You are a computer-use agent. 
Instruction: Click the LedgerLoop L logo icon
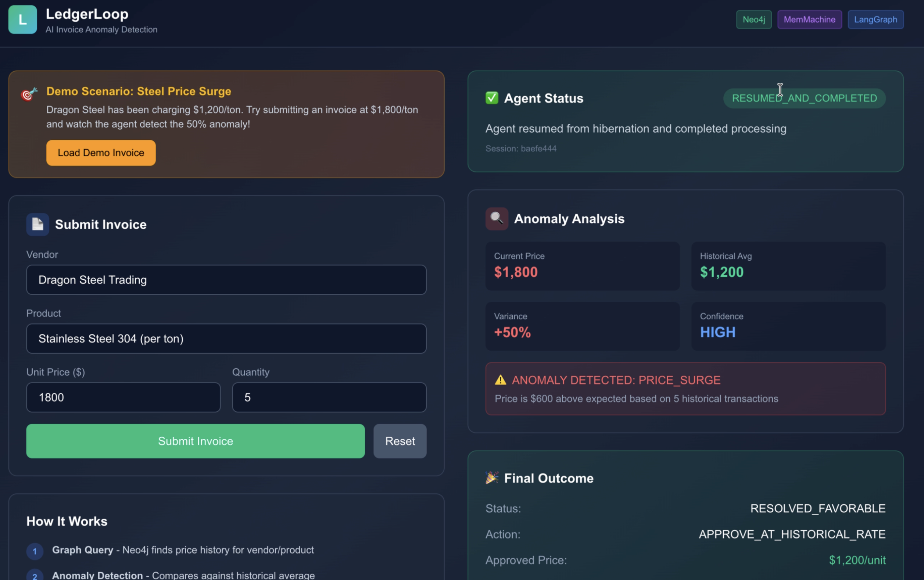click(x=22, y=19)
